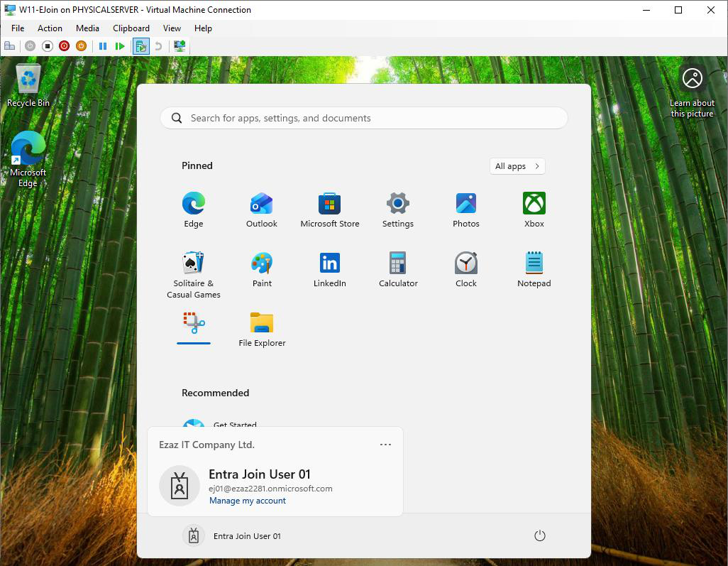
Task: Click the Entra Join User 01 profile button
Action: (232, 535)
